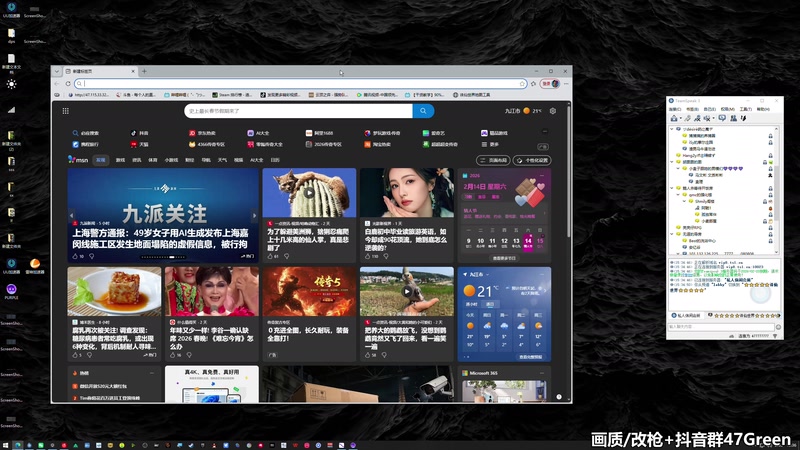
Task: Click the browser back arrow
Action: tap(57, 84)
